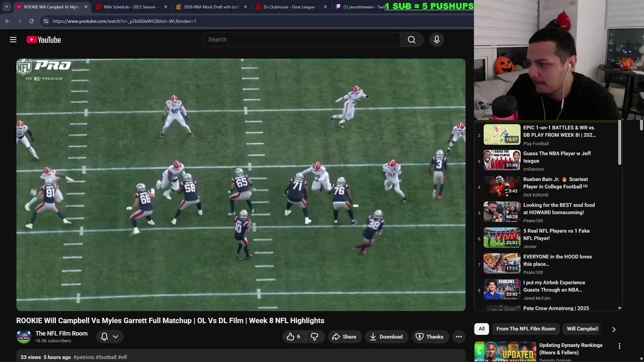Open The NFL Film Room channel avatar
Screen dimensions: 644x362
[24, 337]
